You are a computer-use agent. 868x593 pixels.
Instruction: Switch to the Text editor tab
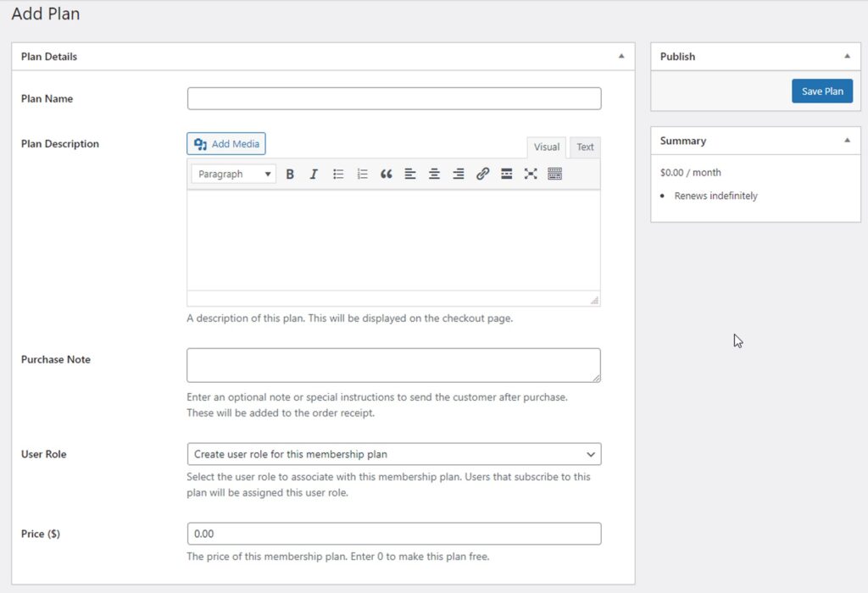click(585, 147)
